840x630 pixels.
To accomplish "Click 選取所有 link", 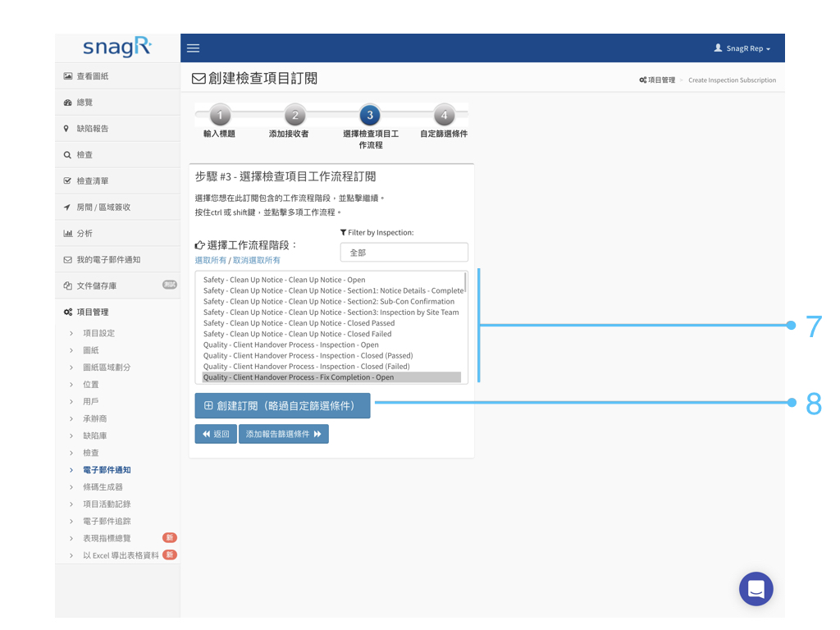I will pyautogui.click(x=211, y=260).
